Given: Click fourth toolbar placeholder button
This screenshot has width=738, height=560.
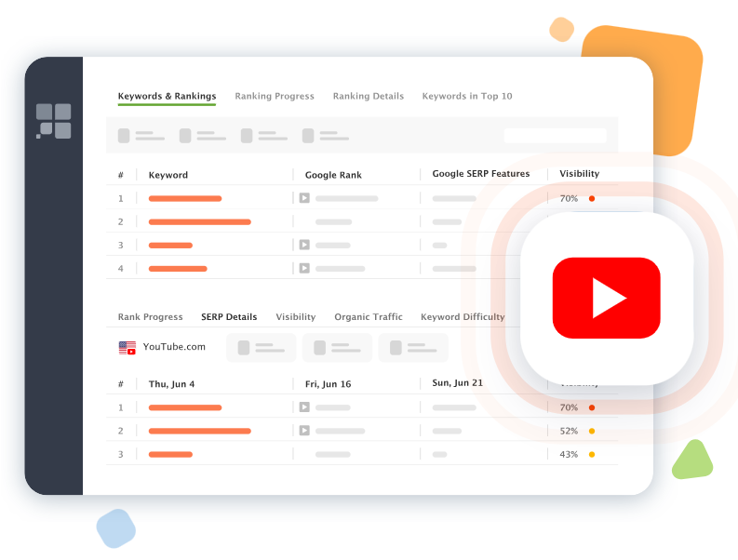Looking at the screenshot, I should [326, 136].
